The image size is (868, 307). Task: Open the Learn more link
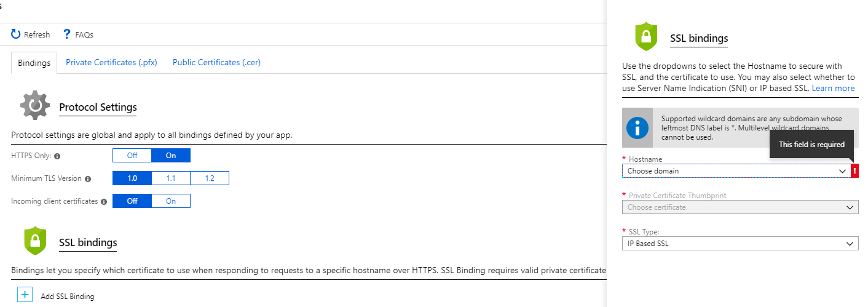pos(833,88)
